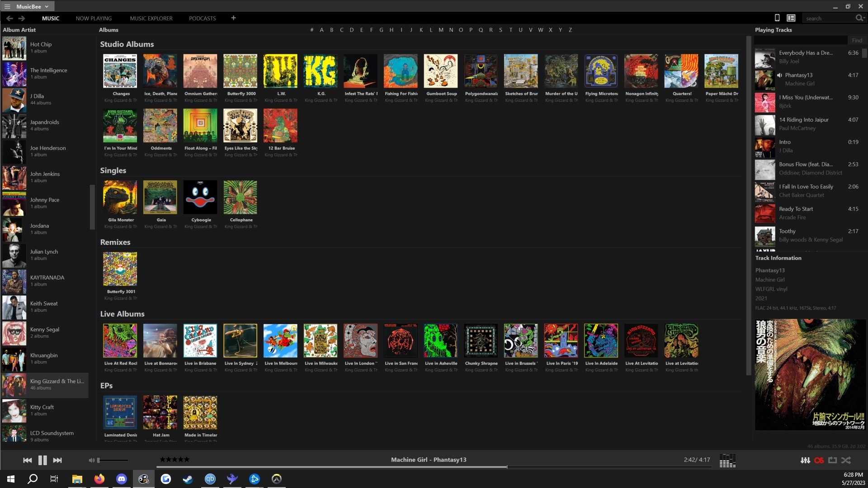Viewport: 868px width, 488px height.
Task: Click the Find button in Playing Tracks
Action: point(857,41)
